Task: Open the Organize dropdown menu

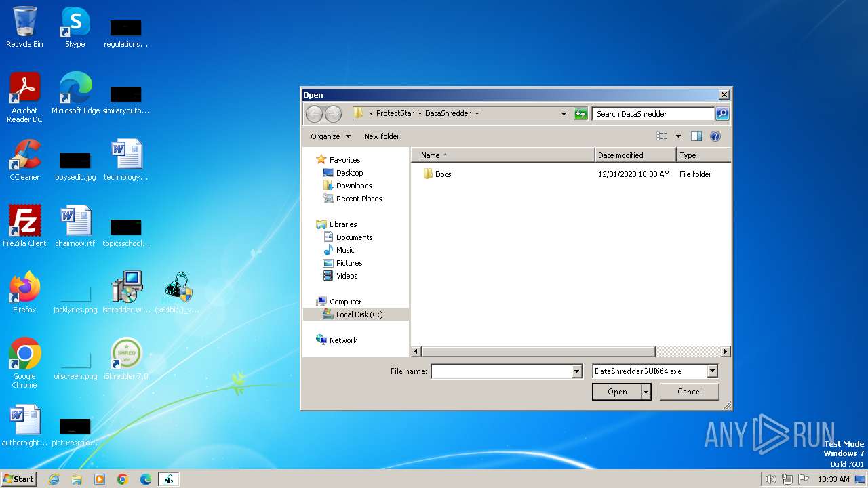Action: point(330,136)
